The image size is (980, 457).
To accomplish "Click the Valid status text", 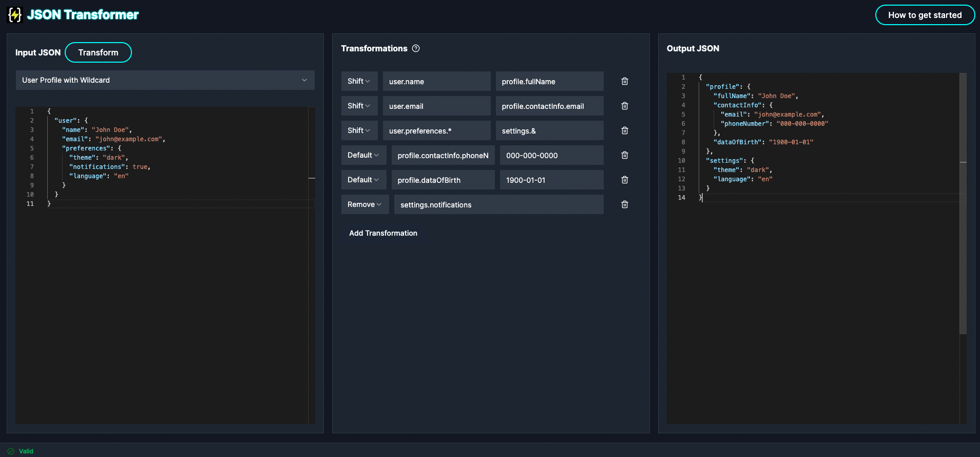I will pos(26,451).
